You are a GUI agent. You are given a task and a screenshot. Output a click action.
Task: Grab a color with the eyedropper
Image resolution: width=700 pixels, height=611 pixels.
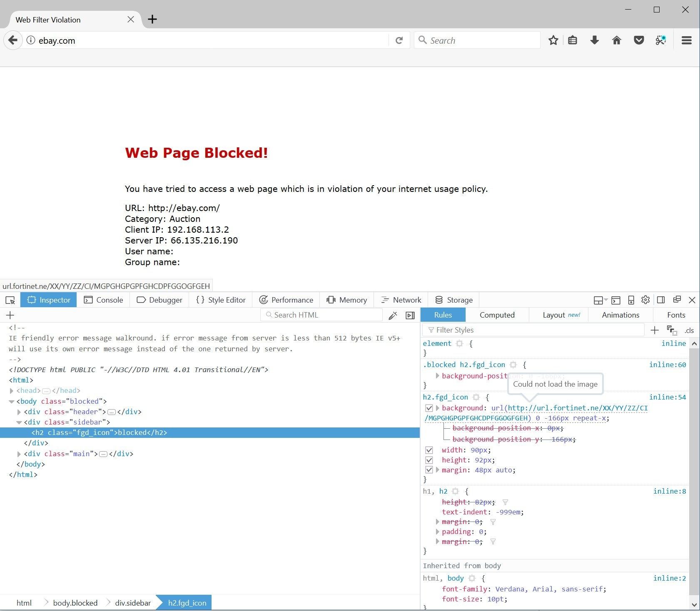coord(393,315)
